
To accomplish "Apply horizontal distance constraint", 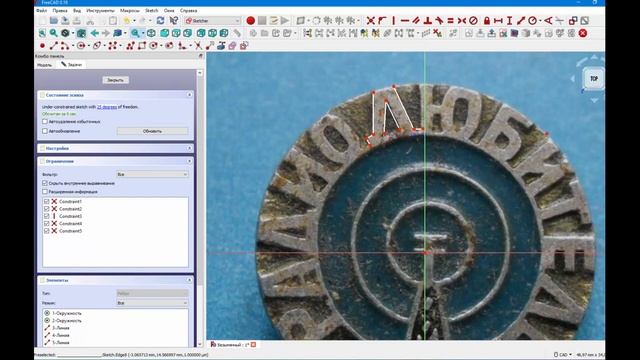I will click(x=498, y=20).
